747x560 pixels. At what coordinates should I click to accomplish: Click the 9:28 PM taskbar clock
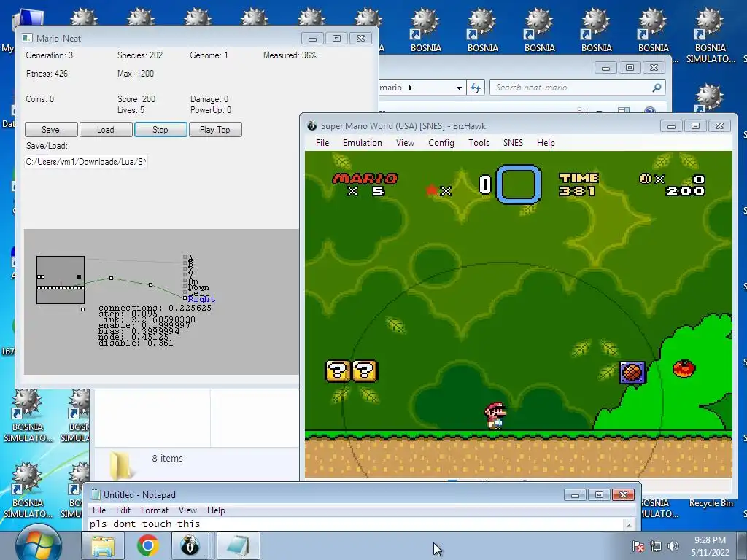tap(710, 540)
